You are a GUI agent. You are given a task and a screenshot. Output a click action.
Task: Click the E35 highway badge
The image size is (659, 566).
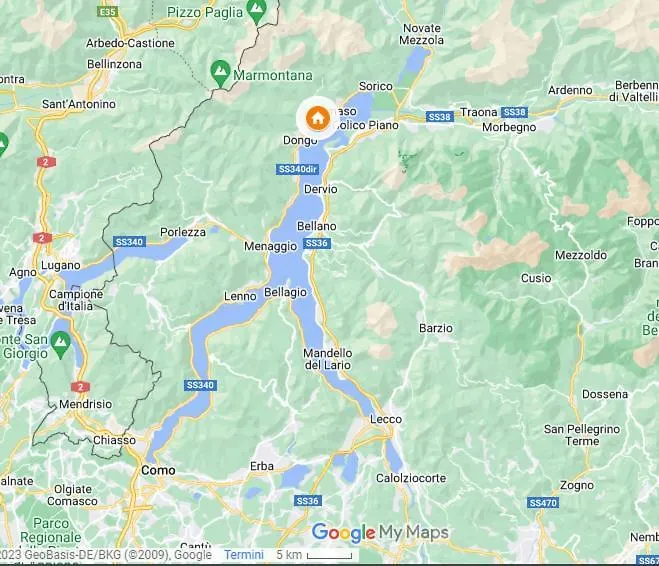[107, 12]
